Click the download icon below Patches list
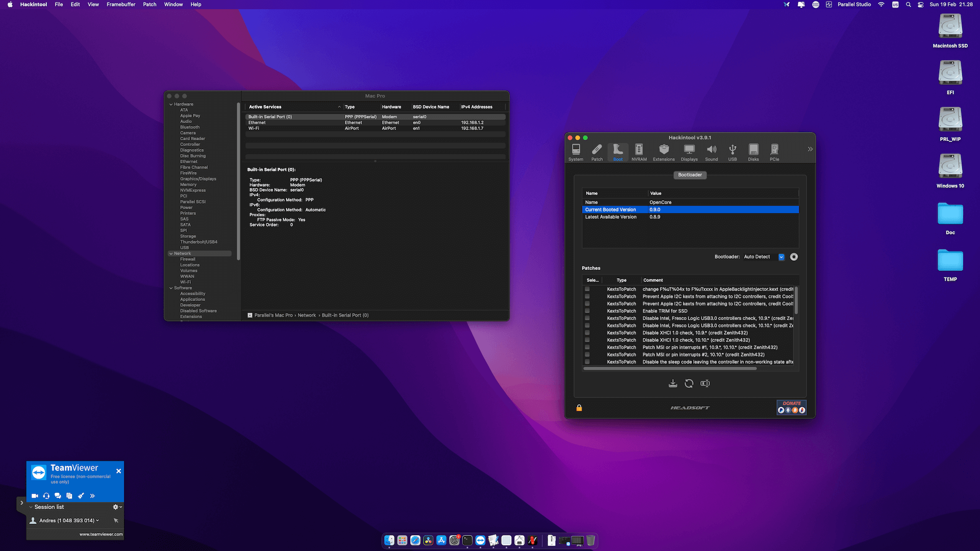980x551 pixels. (673, 383)
